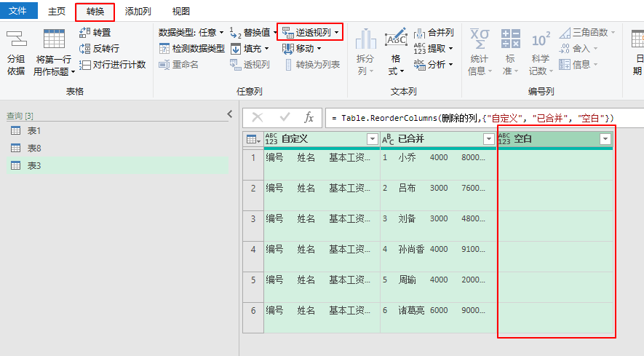This screenshot has height=356, width=644.
Task: Switch to the 添加列 (Add column) tab
Action: coord(138,12)
